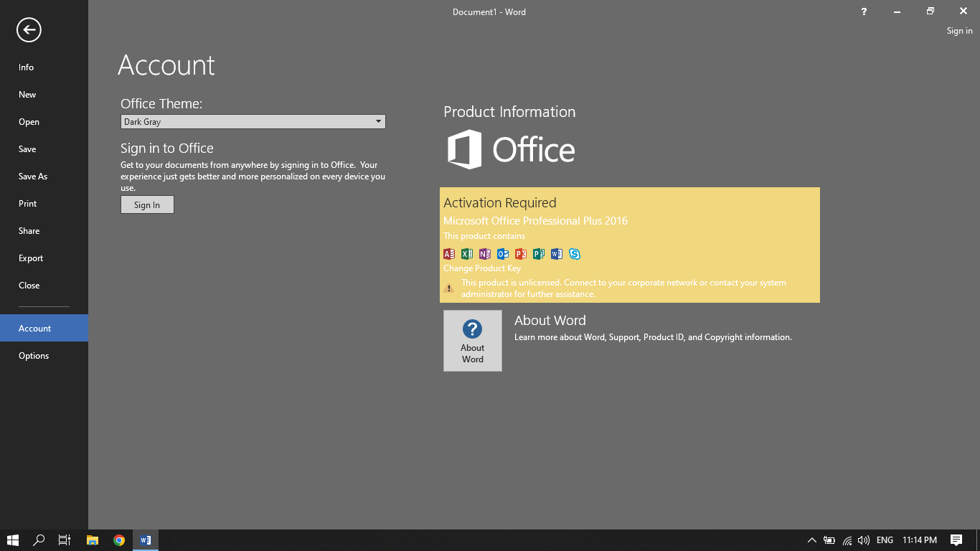This screenshot has width=980, height=551.
Task: Click the Change Product Key link
Action: (482, 268)
